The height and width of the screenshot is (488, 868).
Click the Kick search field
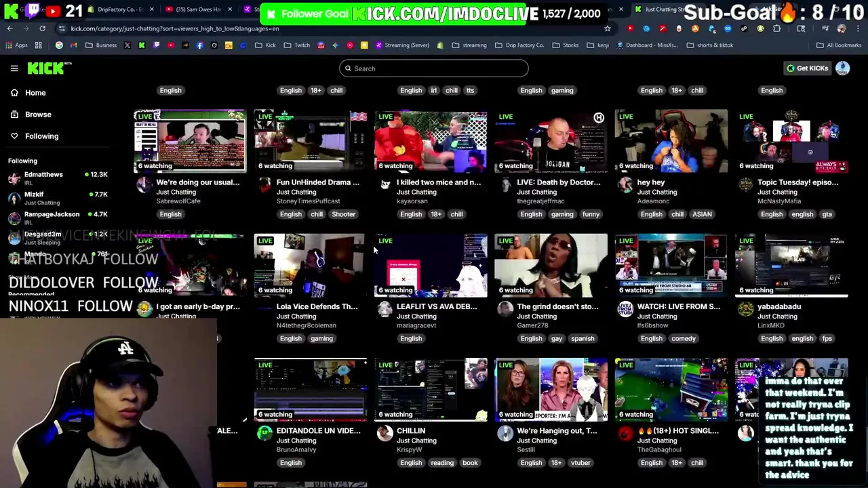coord(434,68)
